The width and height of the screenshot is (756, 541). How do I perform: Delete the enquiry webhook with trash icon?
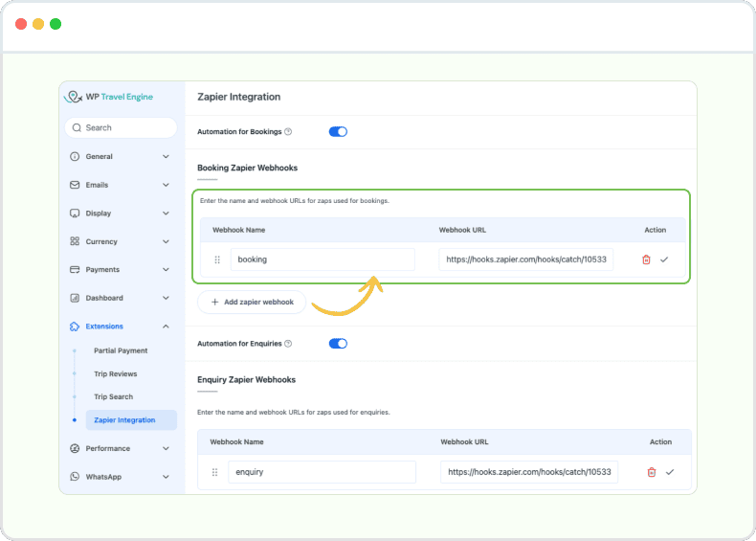(x=652, y=472)
